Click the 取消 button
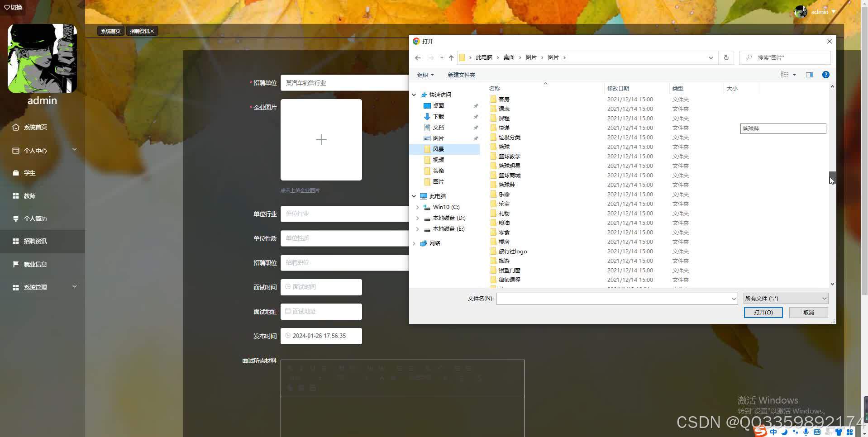868x437 pixels. [808, 313]
